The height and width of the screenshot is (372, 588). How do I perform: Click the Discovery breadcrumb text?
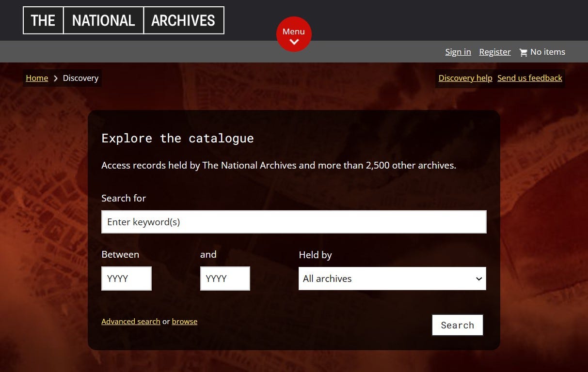[80, 78]
